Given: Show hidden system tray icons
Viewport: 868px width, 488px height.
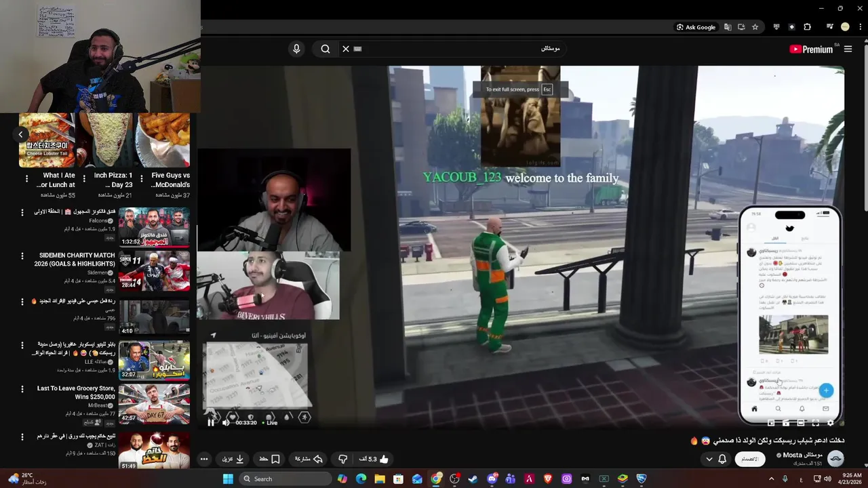Looking at the screenshot, I should click(771, 479).
